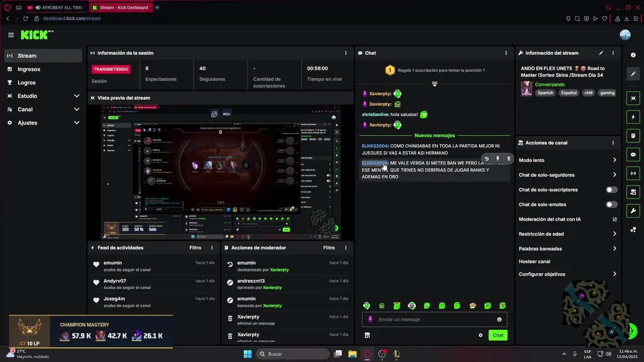Screen dimensions: 644x362
Task: Click the gaming tag chip
Action: click(x=607, y=93)
